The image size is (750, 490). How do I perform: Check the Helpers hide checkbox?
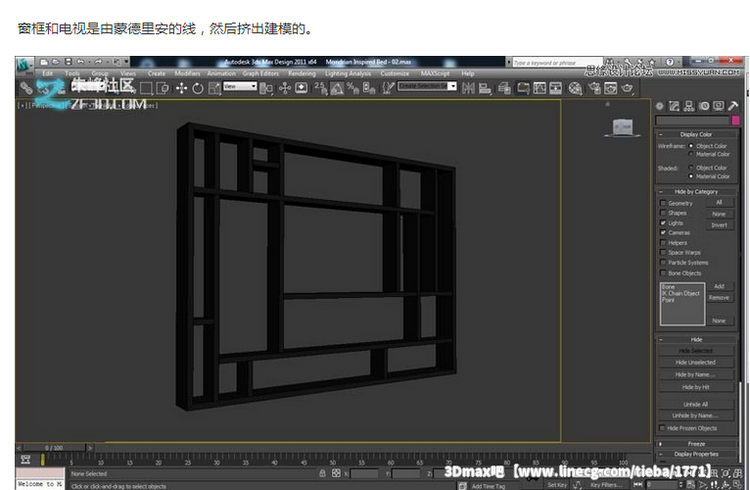coord(663,243)
